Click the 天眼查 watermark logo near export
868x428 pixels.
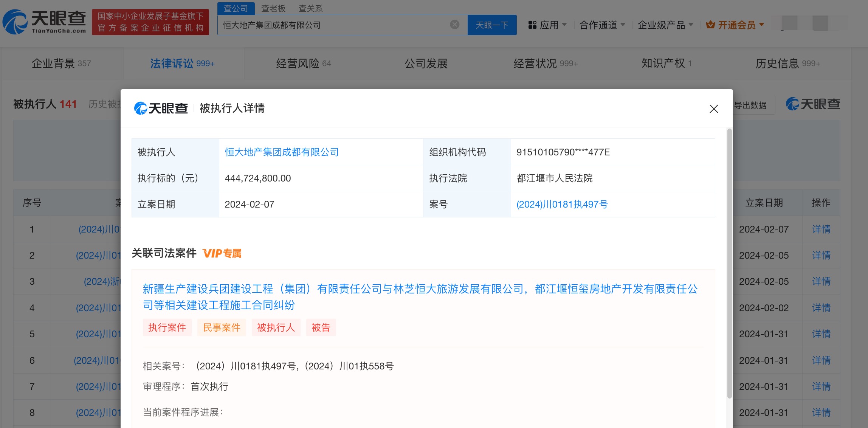(x=813, y=104)
